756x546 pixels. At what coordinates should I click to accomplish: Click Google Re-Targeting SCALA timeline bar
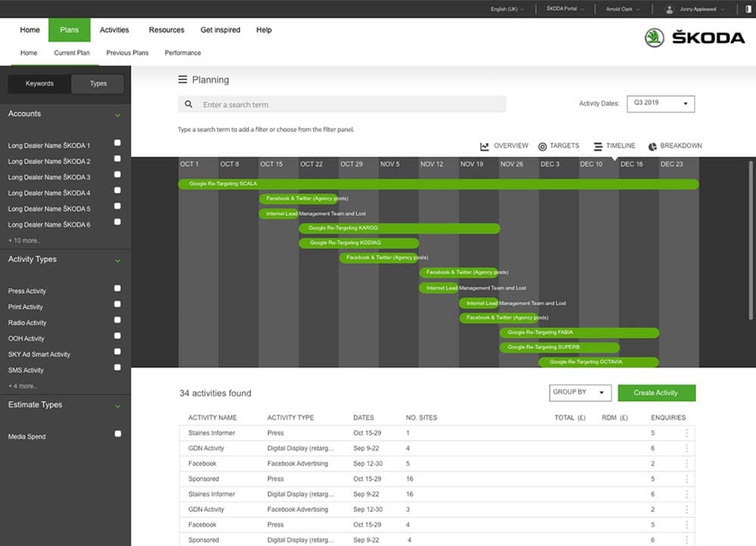tap(438, 184)
